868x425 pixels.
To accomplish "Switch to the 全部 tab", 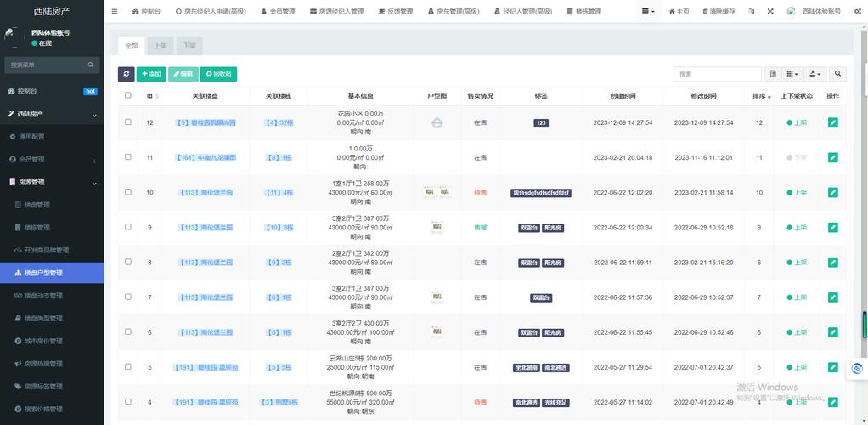I will 131,46.
